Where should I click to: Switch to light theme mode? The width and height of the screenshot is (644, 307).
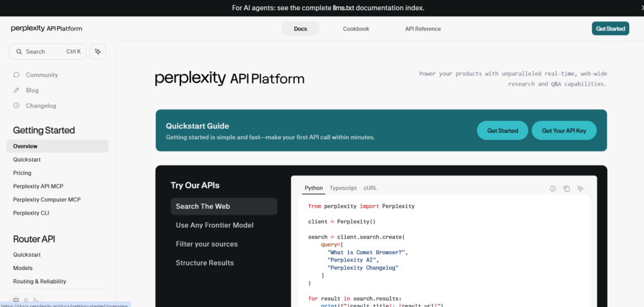click(x=26, y=300)
